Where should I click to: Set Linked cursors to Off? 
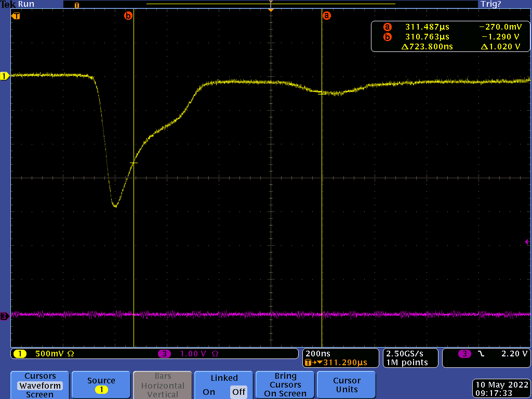[x=238, y=392]
